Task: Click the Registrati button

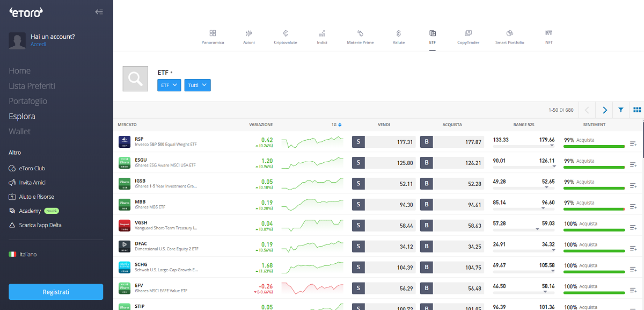Action: (56, 292)
